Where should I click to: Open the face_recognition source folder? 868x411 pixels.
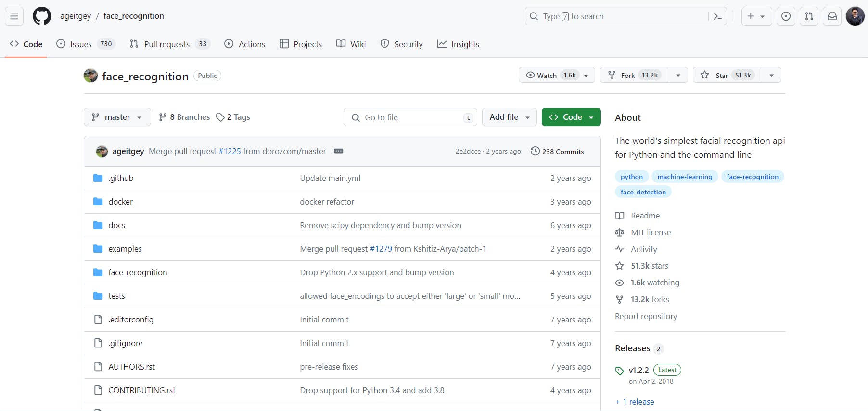point(138,272)
